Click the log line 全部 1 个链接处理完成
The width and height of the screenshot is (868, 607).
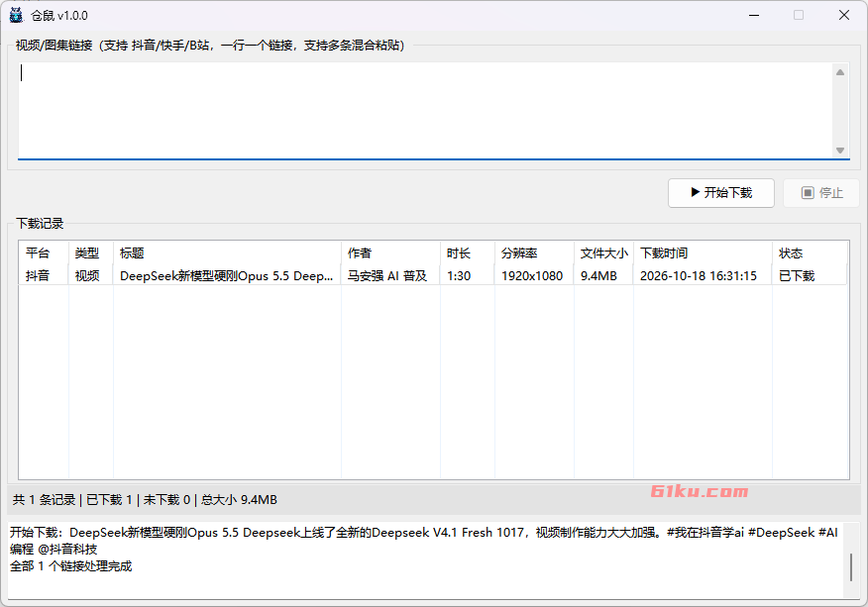click(x=71, y=566)
